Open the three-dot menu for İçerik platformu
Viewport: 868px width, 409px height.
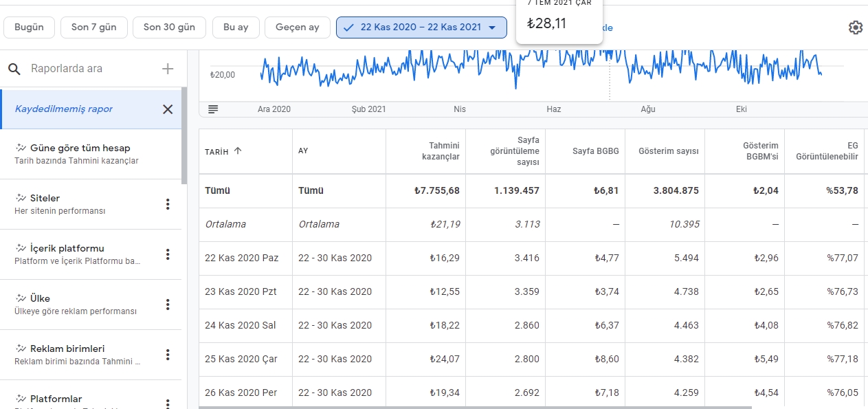168,254
